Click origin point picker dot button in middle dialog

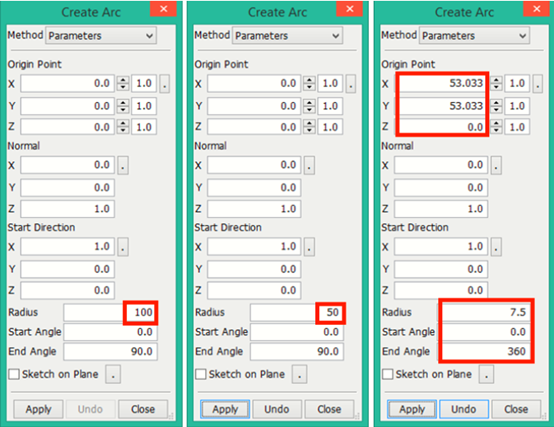tap(351, 84)
